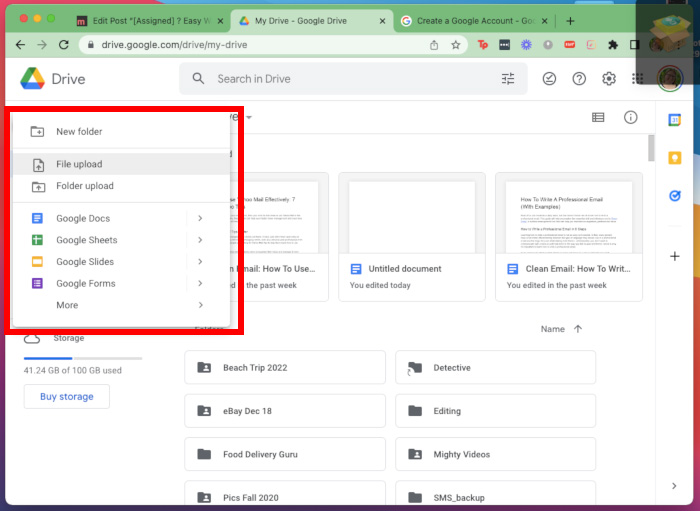Choose File upload from the menu
Viewport: 700px width, 511px height.
[121, 164]
